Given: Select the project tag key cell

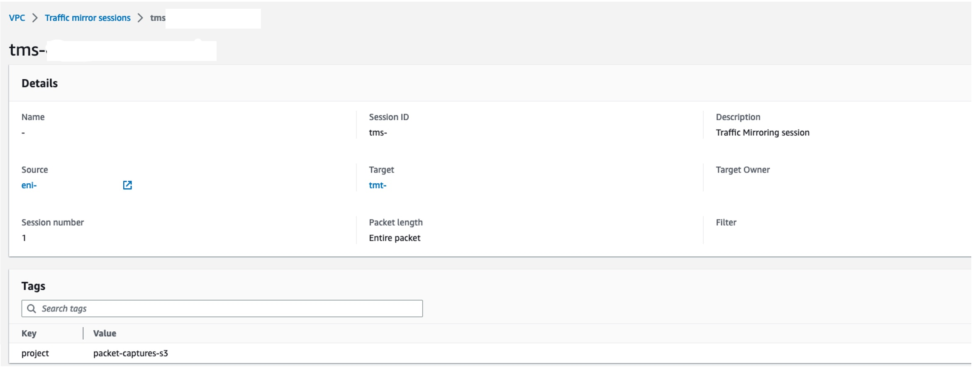Looking at the screenshot, I should click(35, 353).
